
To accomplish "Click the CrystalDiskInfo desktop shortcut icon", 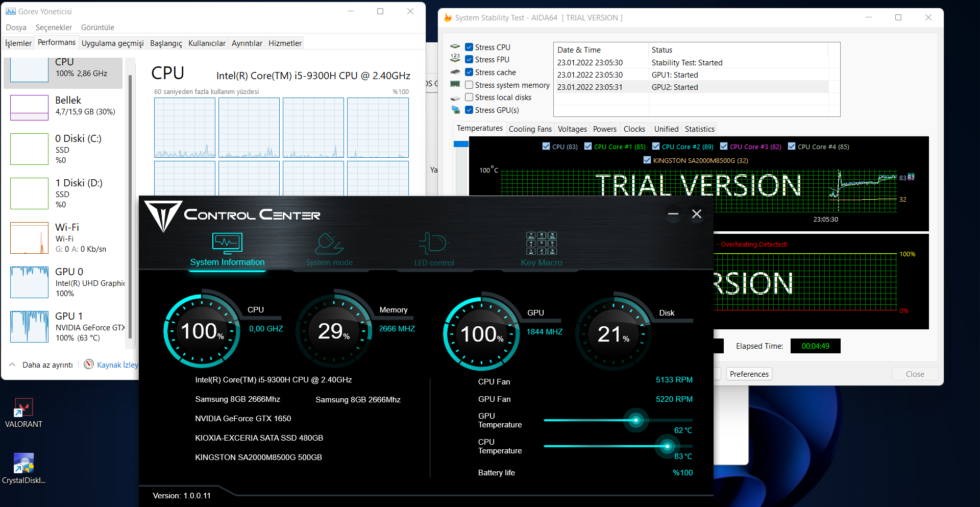I will click(23, 463).
